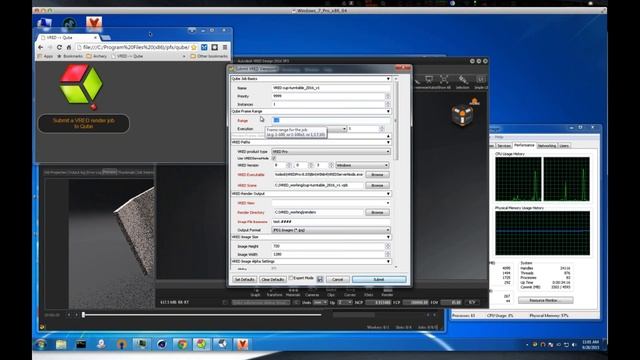Toggle Alpha checkbox in Image Alpha Settings
Image resolution: width=640 pixels, height=360 pixels.
(274, 269)
